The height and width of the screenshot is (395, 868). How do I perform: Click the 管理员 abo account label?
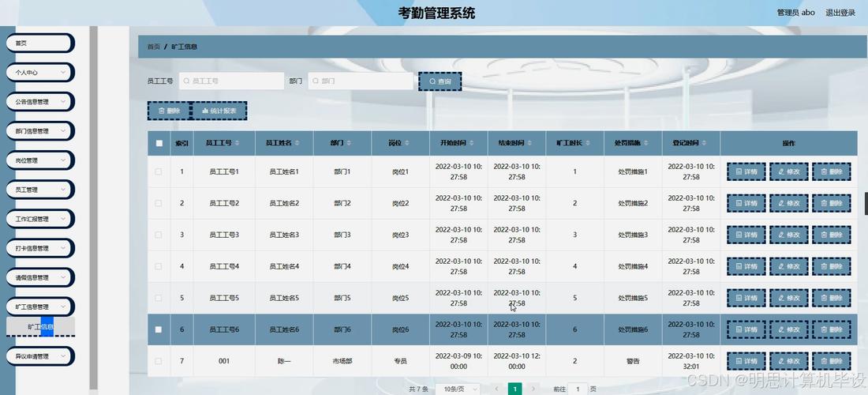(795, 12)
